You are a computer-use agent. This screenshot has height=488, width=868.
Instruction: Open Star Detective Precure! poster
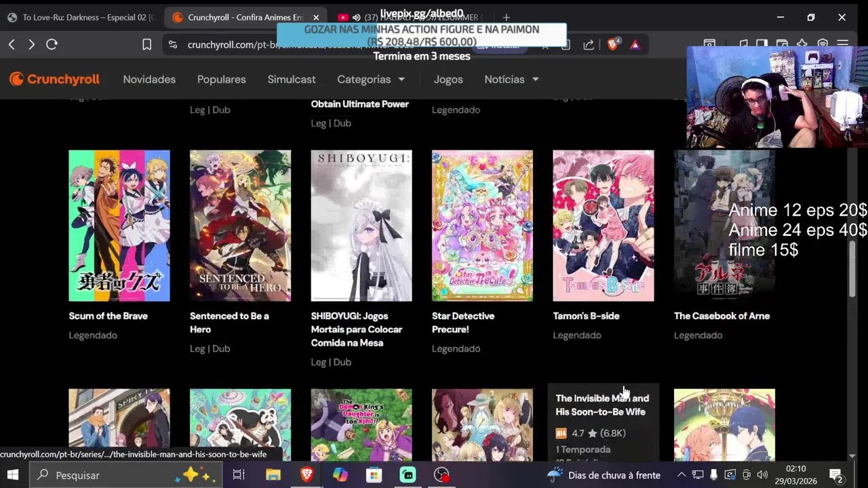pyautogui.click(x=482, y=226)
